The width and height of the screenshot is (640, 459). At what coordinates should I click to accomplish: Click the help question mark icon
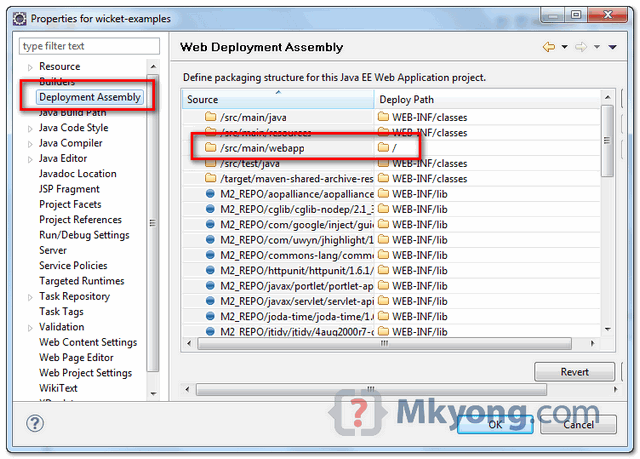pos(35,423)
